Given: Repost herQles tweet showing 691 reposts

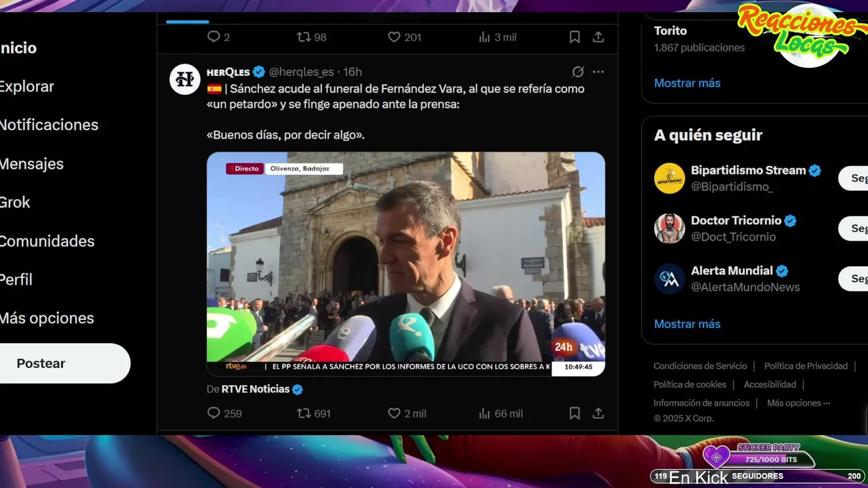Looking at the screenshot, I should click(x=314, y=413).
